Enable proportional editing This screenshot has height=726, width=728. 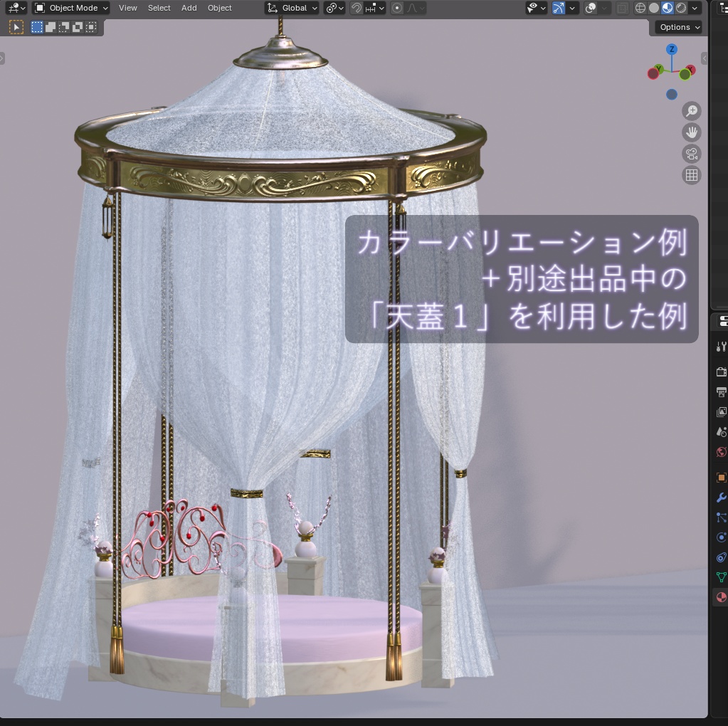pos(396,8)
